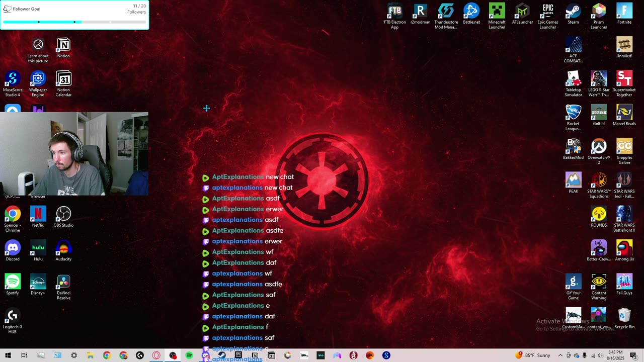
Task: Expand the hidden system tray icons chevron
Action: (x=560, y=355)
